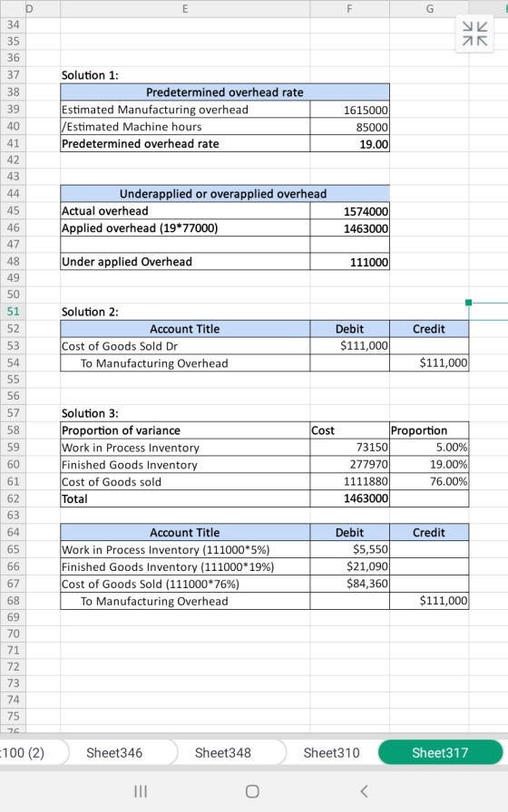508x812 pixels.
Task: Select column F header
Action: pos(349,8)
